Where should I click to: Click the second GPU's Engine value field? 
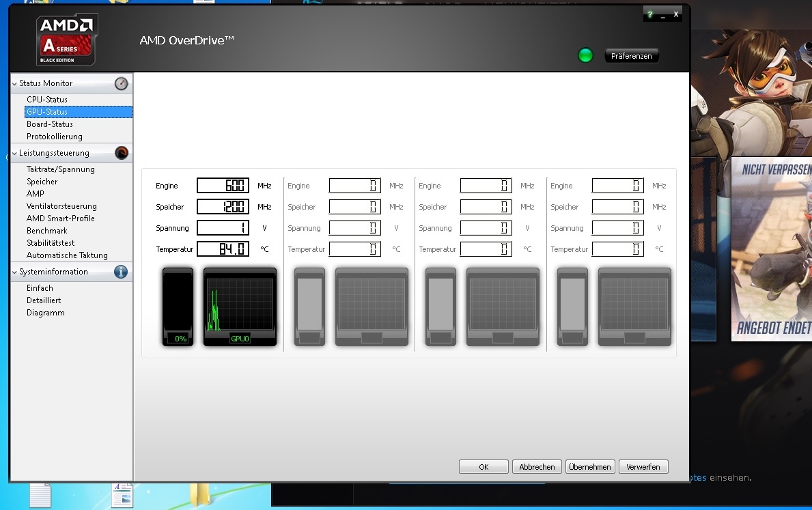[x=354, y=185]
